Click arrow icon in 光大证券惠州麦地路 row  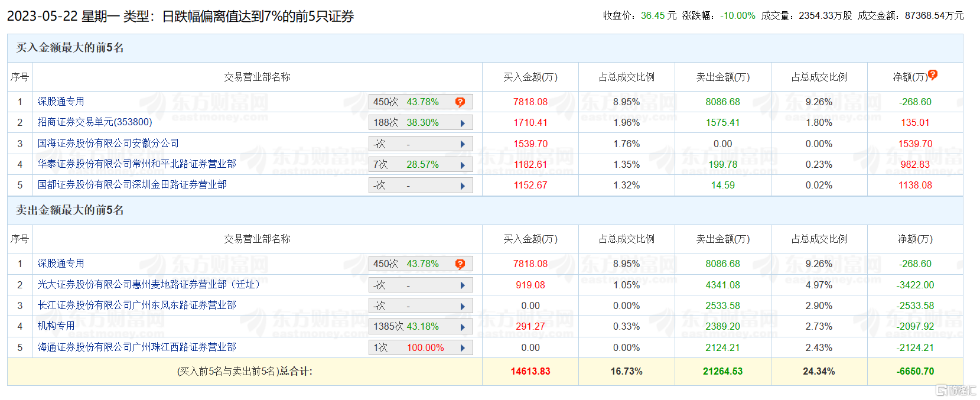(x=463, y=285)
